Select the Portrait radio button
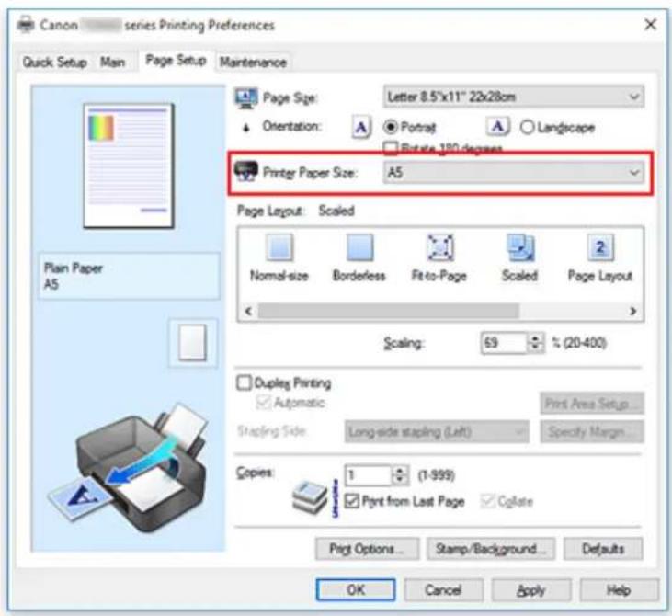 pyautogui.click(x=391, y=127)
